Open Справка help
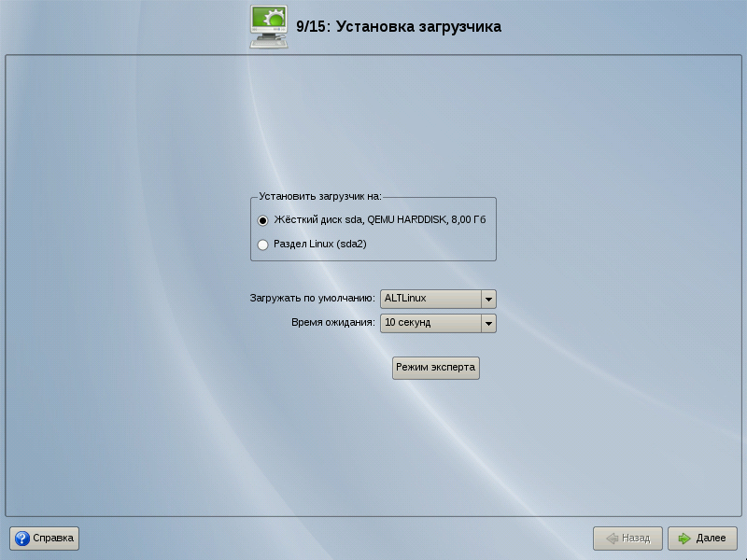This screenshot has height=560, width=747. [x=45, y=539]
